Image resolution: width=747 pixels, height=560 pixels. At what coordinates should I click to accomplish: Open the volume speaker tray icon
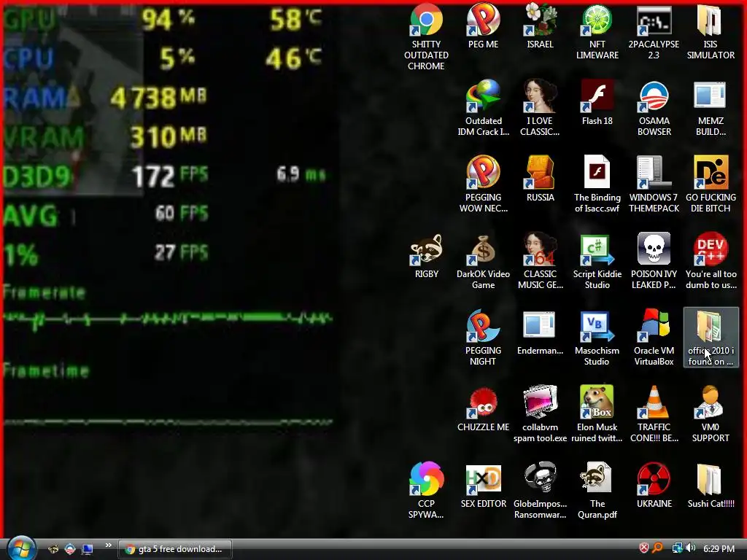click(x=690, y=548)
